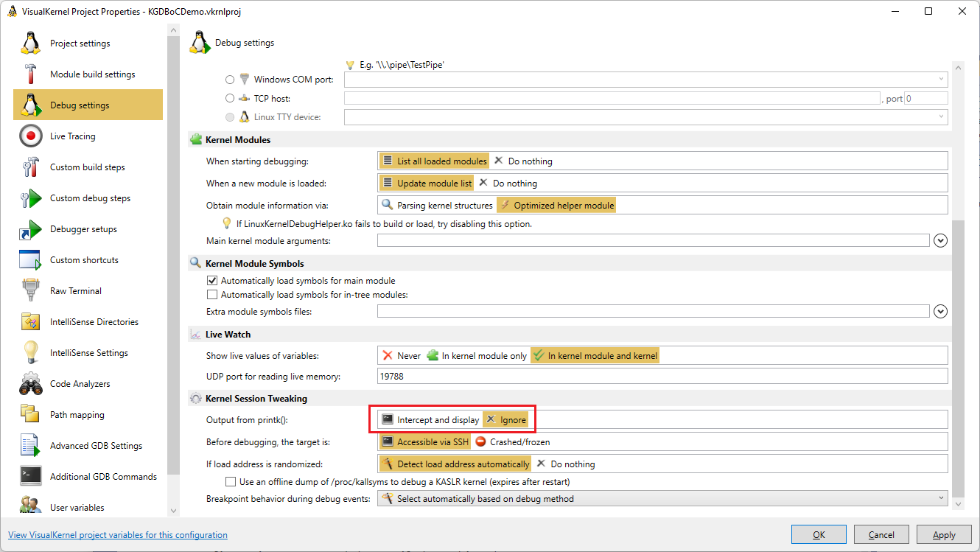Click the Apply button
This screenshot has width=980, height=552.
pos(944,534)
